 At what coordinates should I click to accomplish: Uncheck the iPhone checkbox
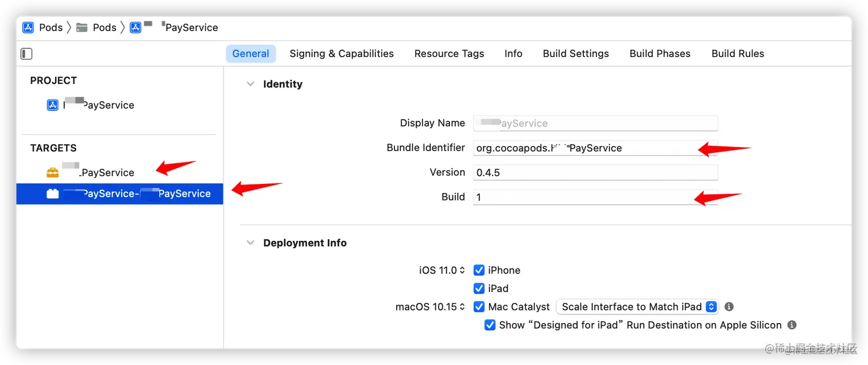[479, 270]
